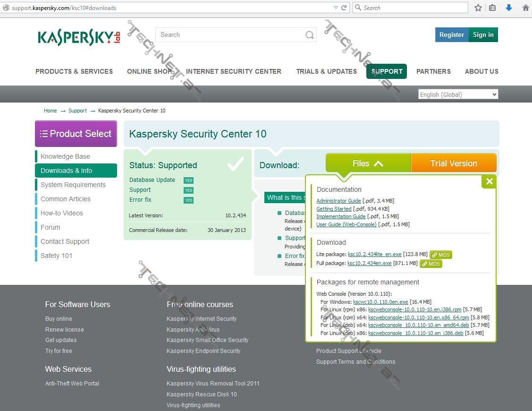This screenshot has width=532, height=411.
Task: Click the Kaspersky site search field
Action: 231,35
